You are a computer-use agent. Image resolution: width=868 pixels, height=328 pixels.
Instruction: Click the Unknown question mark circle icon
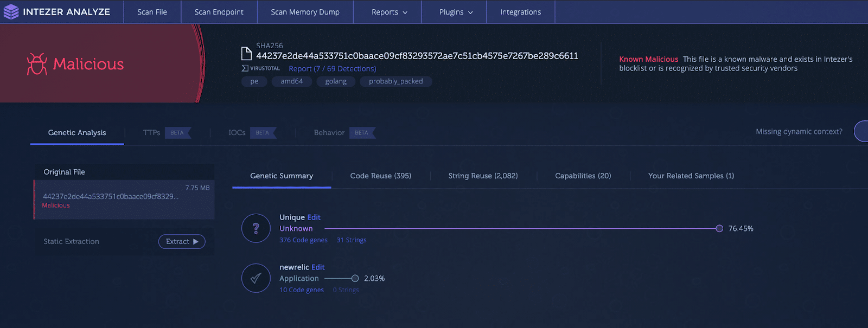click(256, 228)
